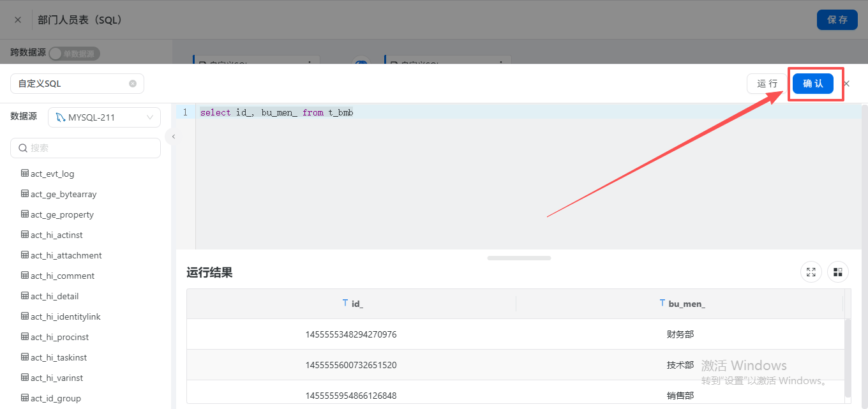Click the table icon beside act_hi_comment

click(25, 276)
